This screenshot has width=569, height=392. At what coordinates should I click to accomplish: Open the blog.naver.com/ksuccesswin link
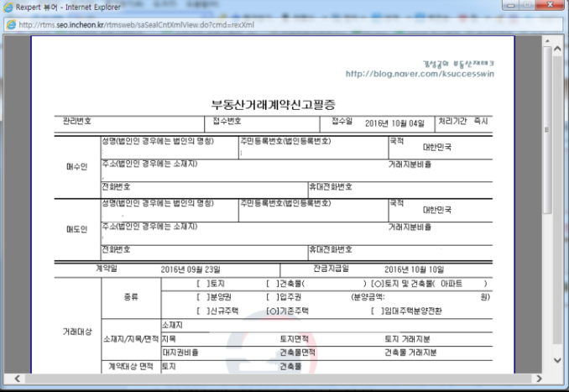[420, 74]
